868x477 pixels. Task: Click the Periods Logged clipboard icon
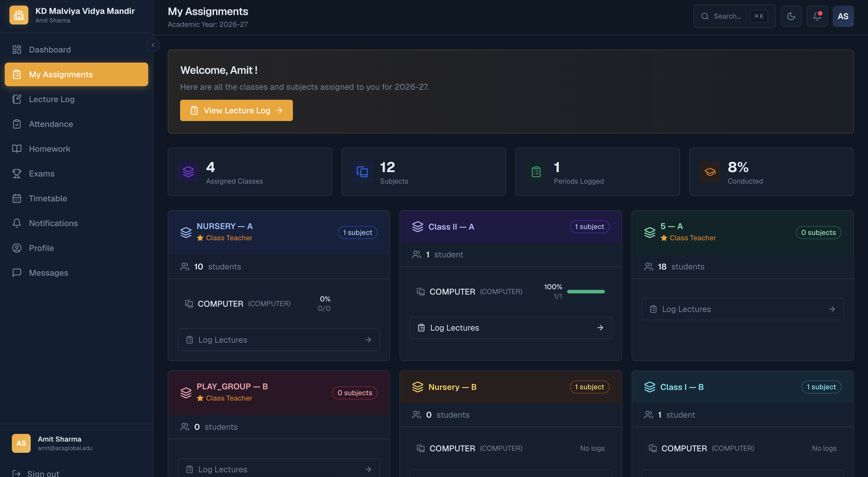pyautogui.click(x=536, y=172)
